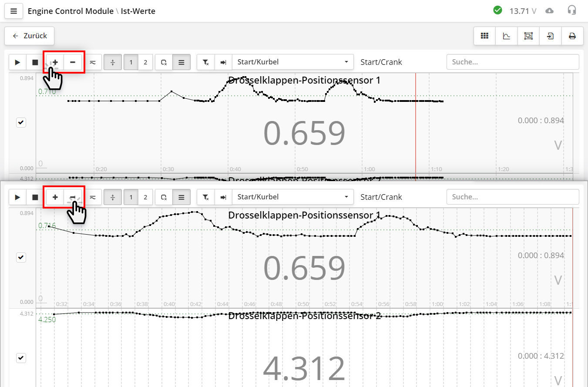
Task: Click the import file icon next to printer
Action: coord(551,36)
